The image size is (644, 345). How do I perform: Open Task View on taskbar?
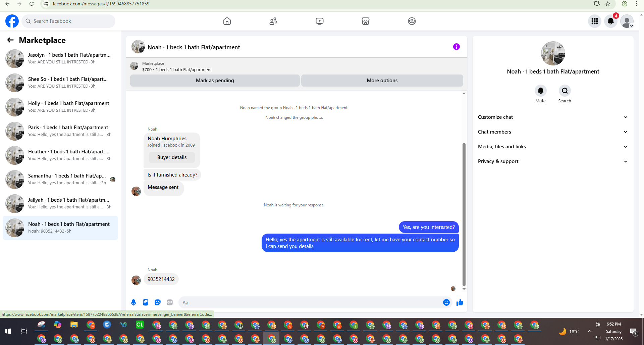pos(24,331)
